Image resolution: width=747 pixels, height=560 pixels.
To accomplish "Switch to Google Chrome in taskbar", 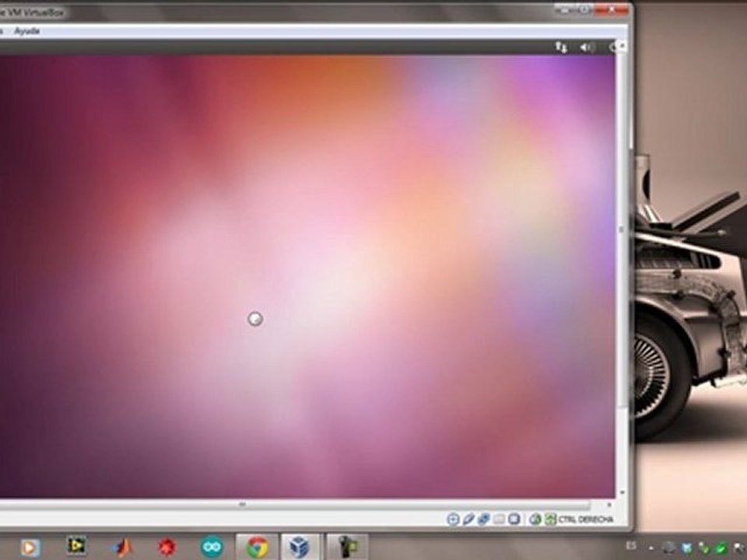I will coord(258,547).
